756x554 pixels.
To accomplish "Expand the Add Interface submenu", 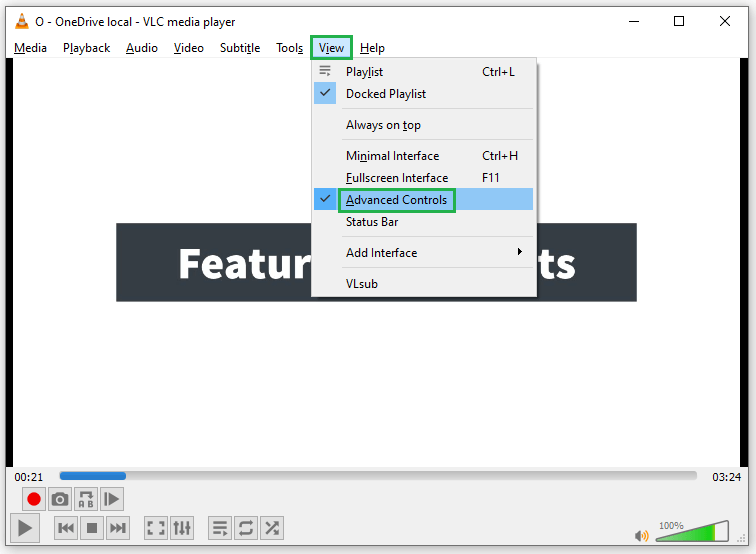I will click(423, 253).
